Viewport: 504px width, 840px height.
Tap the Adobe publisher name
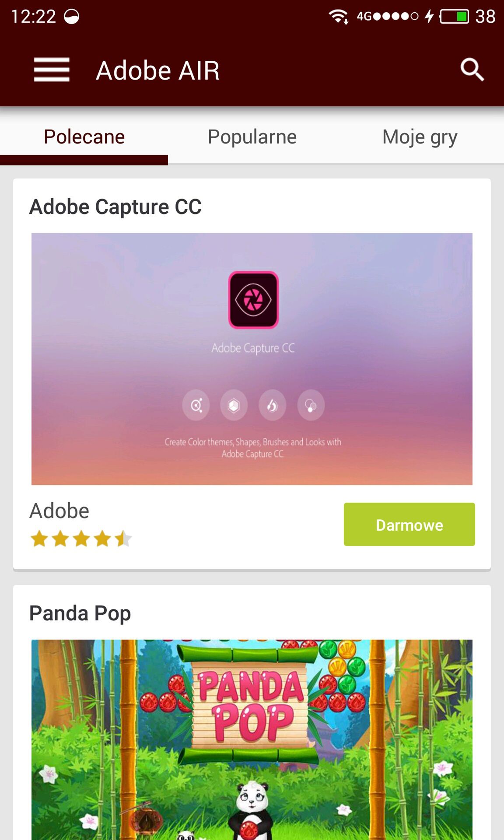coord(59,511)
